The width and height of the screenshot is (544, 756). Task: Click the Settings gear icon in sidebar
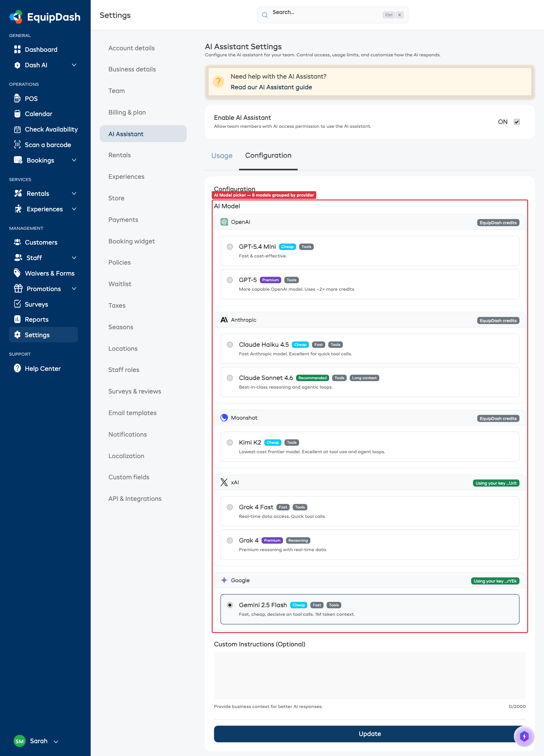point(17,335)
